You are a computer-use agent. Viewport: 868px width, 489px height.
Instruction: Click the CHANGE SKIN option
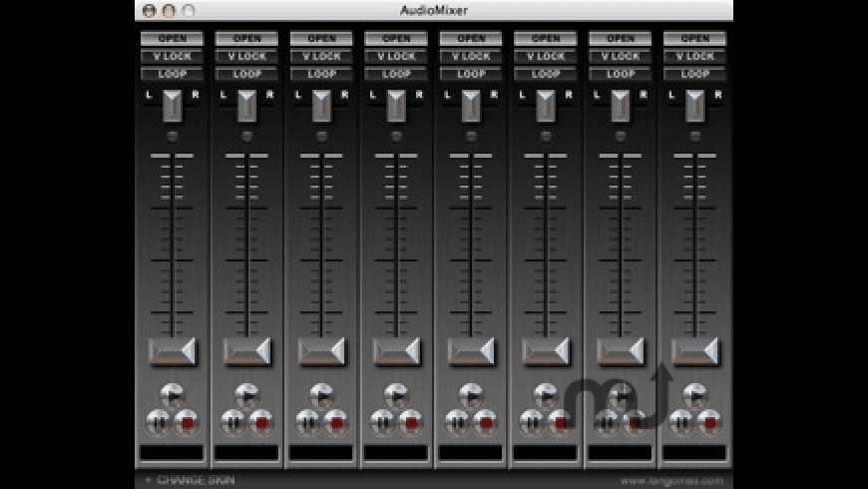coord(196,480)
